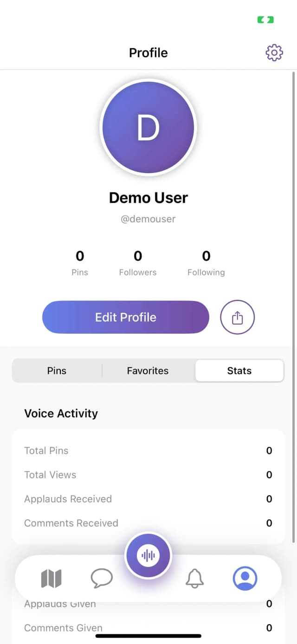Tap the @demouser username link

(148, 219)
